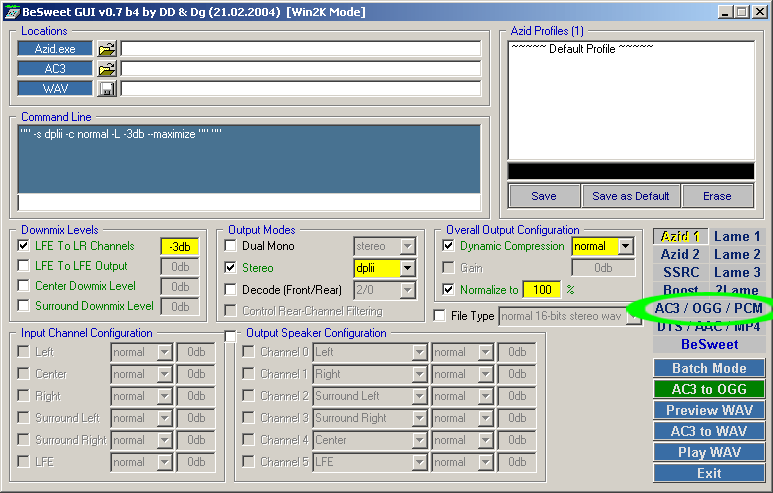Enable the Gain checkbox
Viewport: 773px width, 493px height.
(x=448, y=268)
